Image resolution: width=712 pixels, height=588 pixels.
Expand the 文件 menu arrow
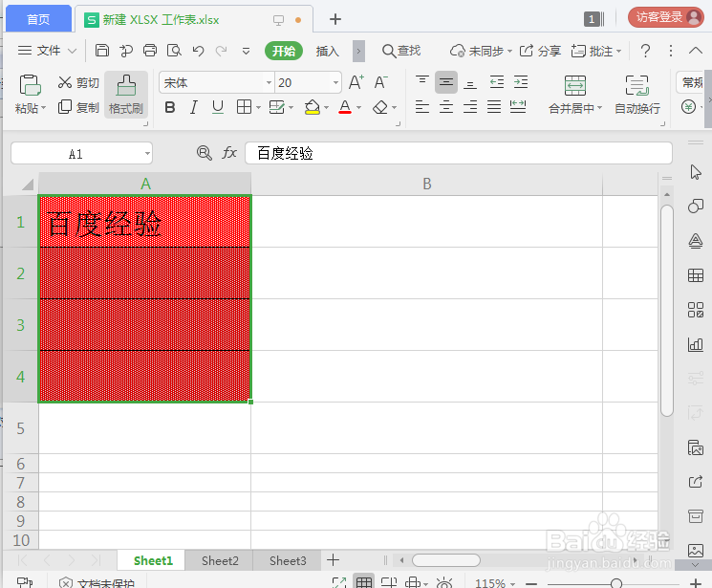click(x=73, y=51)
